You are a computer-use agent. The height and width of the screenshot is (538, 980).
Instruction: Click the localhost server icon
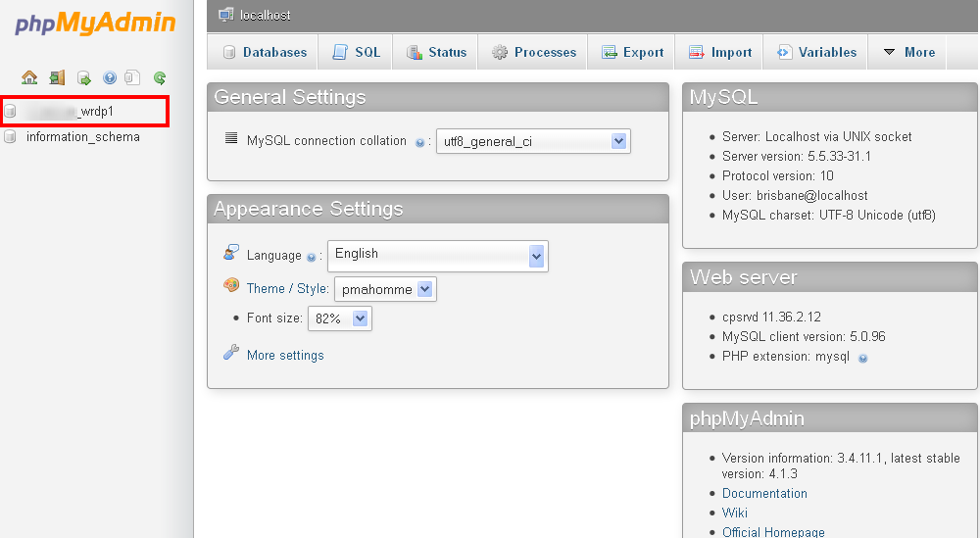pos(226,15)
